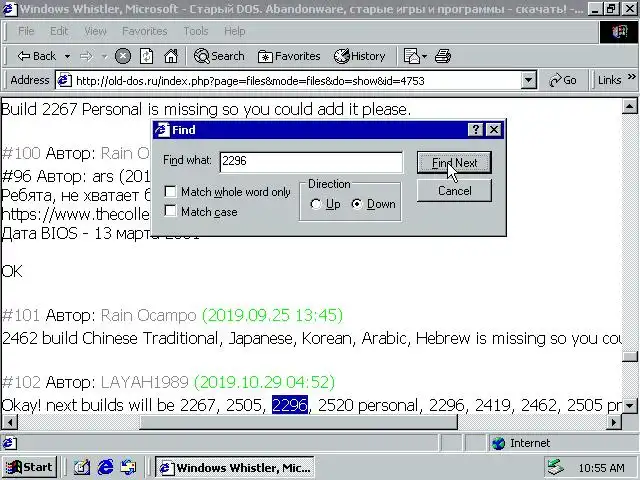Open the Forward history dropdown arrow
The height and width of the screenshot is (480, 640).
104,56
